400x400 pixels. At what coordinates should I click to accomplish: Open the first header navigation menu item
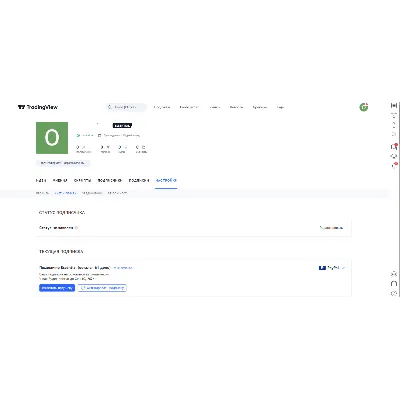(x=162, y=107)
